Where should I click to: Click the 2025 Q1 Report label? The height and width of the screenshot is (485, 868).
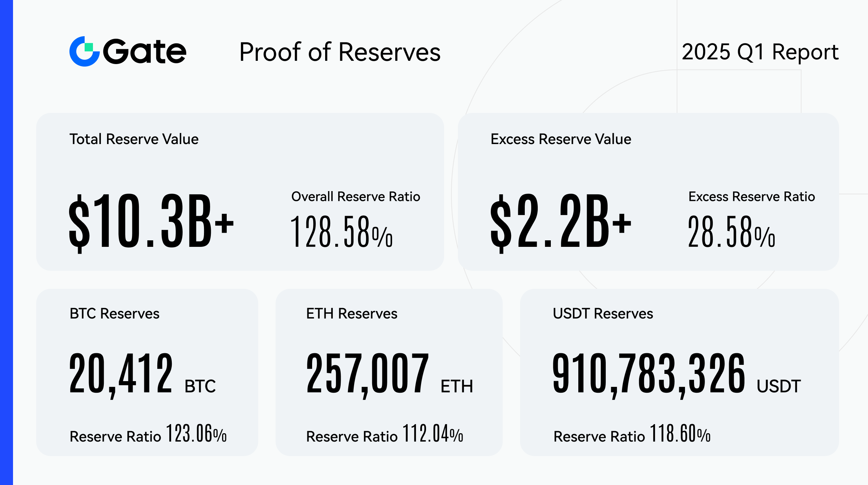760,52
